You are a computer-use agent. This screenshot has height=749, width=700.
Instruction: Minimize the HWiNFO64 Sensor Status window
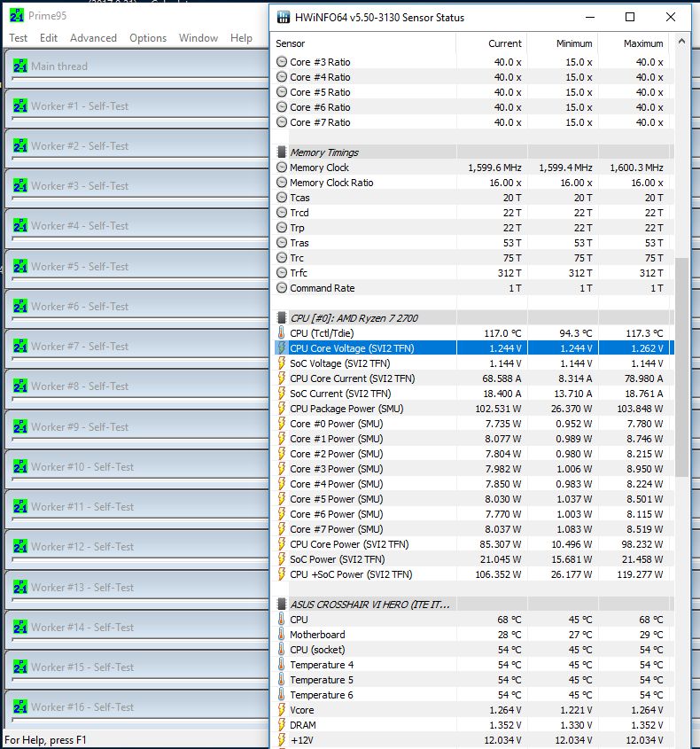pyautogui.click(x=590, y=17)
